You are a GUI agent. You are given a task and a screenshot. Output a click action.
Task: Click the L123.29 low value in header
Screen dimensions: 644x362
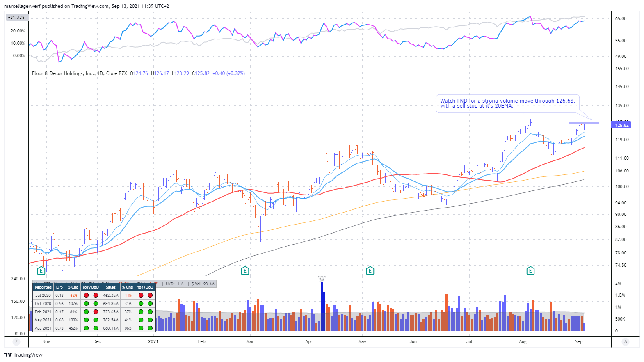coord(180,73)
